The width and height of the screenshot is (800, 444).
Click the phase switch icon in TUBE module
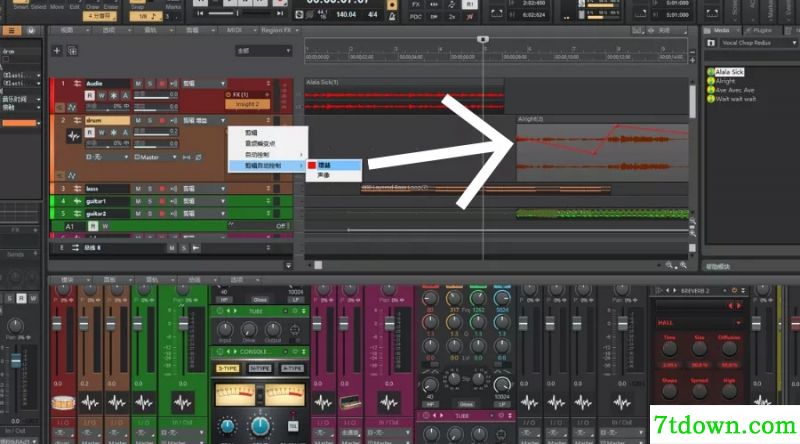(x=295, y=330)
